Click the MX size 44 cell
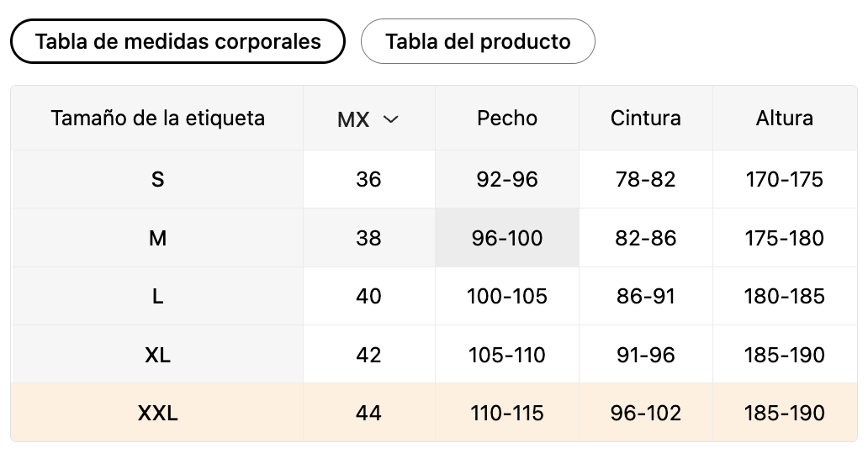This screenshot has width=868, height=459. click(368, 413)
